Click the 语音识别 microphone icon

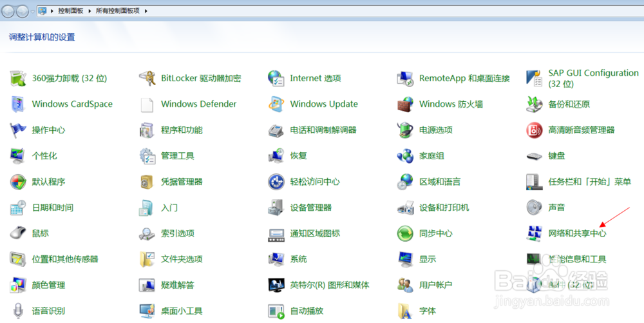point(17,311)
